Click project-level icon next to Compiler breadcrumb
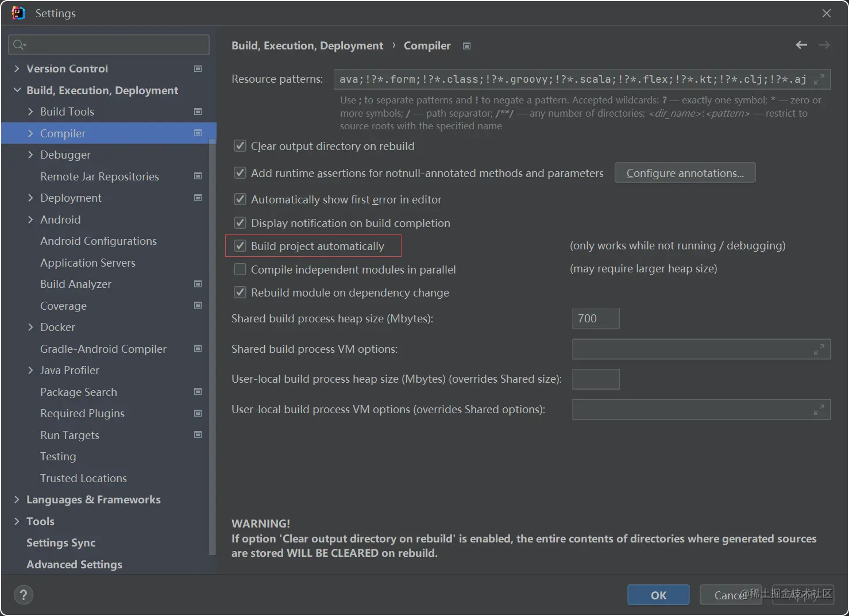 pyautogui.click(x=466, y=46)
